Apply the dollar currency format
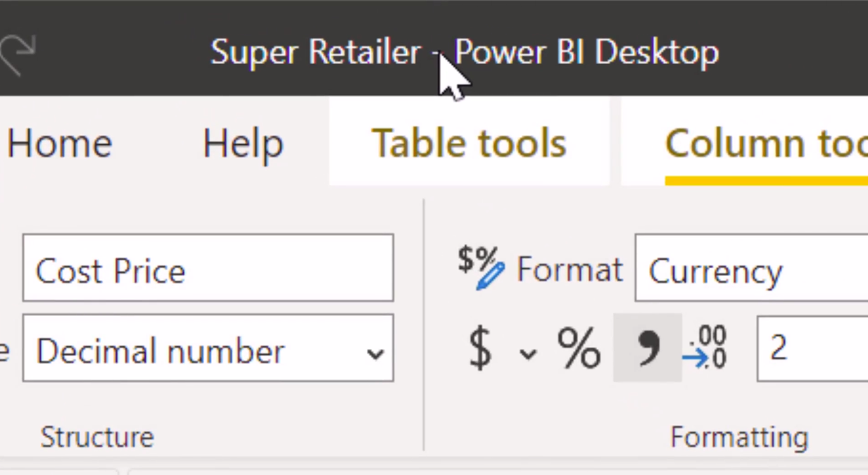Image resolution: width=868 pixels, height=475 pixels. pyautogui.click(x=480, y=348)
